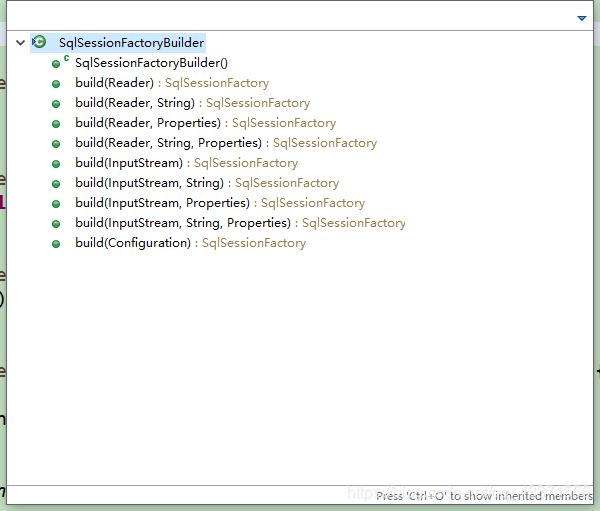Click the method icon beside build(Reader, String)

pos(56,104)
